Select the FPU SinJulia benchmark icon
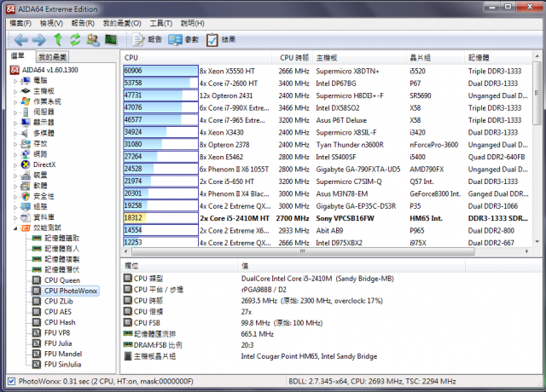The height and width of the screenshot is (392, 546). click(x=36, y=364)
